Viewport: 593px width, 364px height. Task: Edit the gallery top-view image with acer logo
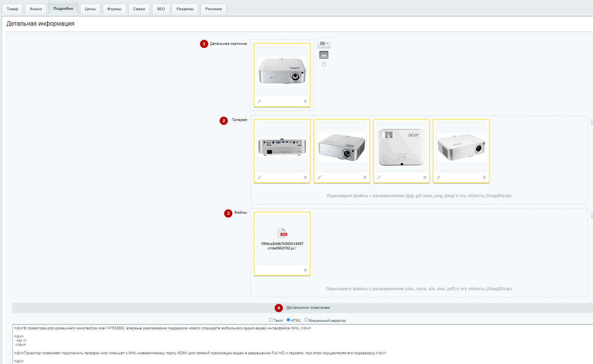pos(379,177)
